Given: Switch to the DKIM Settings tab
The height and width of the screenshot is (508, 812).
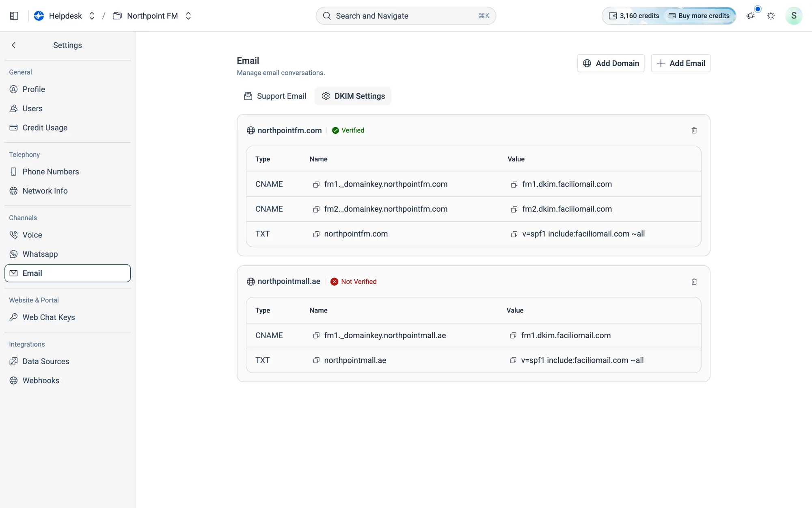Looking at the screenshot, I should pos(353,96).
